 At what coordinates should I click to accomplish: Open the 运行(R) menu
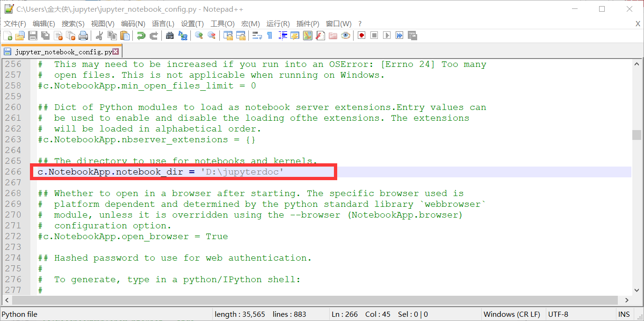277,23
